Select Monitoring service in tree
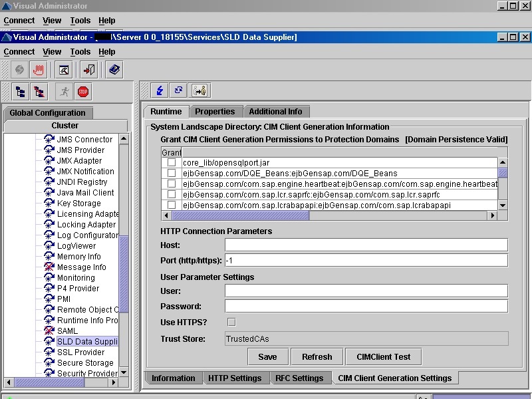The height and width of the screenshot is (399, 532). tap(76, 277)
